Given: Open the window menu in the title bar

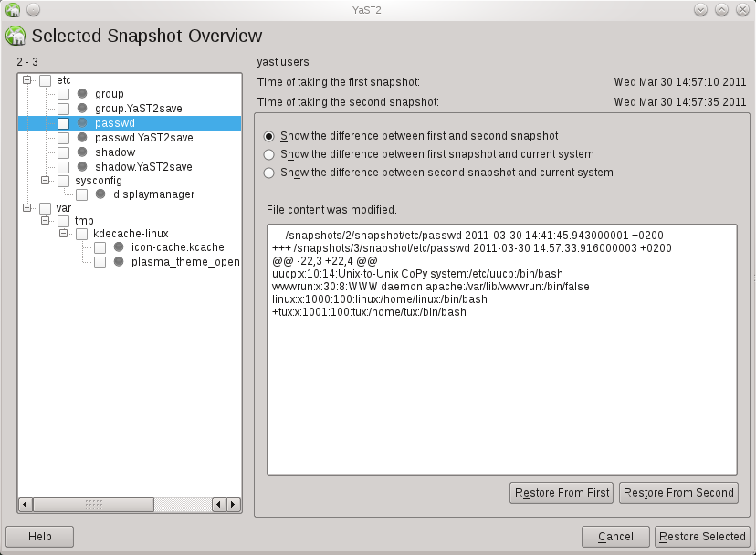Looking at the screenshot, I should point(33,9).
